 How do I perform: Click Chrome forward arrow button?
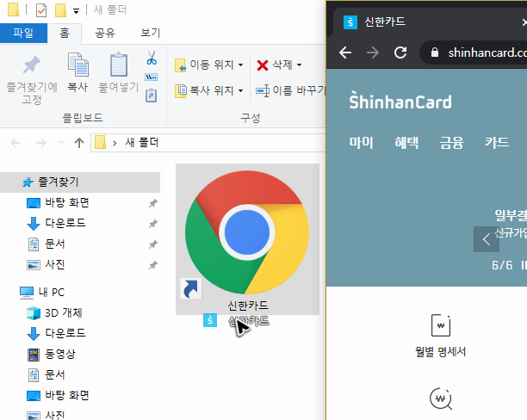click(x=373, y=52)
